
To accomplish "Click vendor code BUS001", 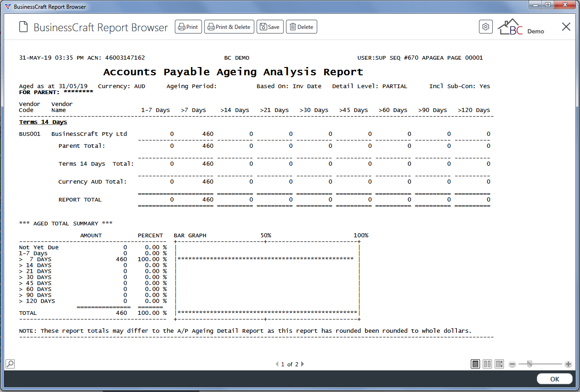I will (30, 134).
